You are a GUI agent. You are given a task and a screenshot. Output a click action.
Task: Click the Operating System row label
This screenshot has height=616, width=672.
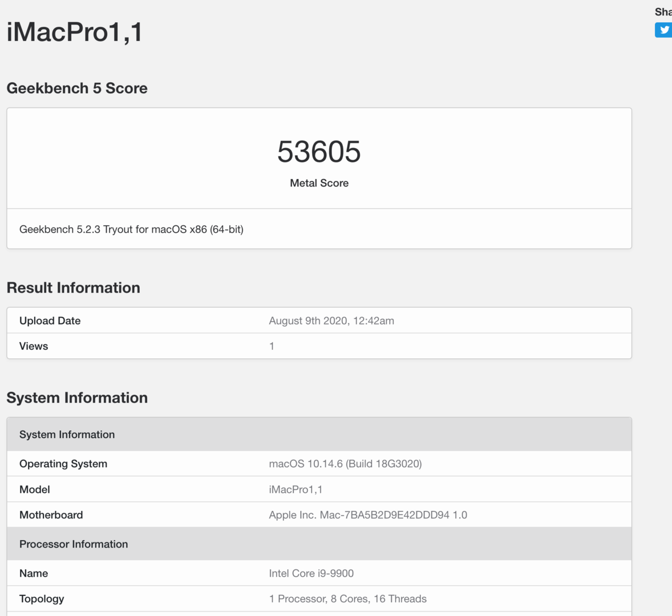coord(63,464)
